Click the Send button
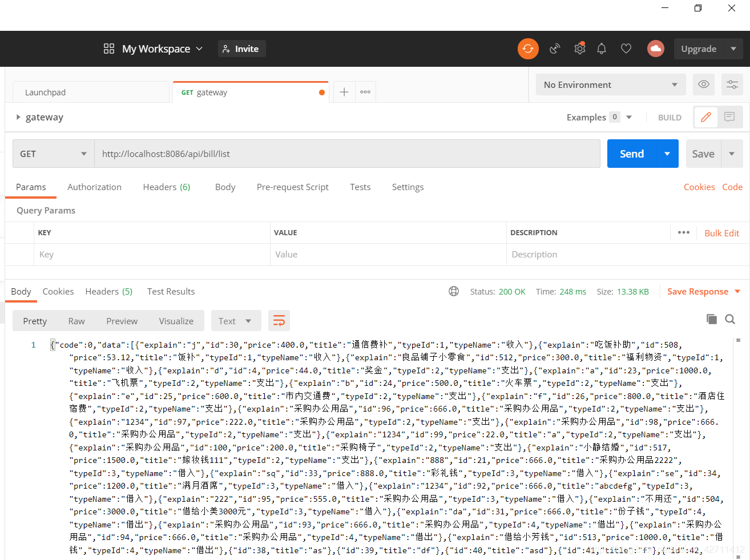 [x=632, y=154]
